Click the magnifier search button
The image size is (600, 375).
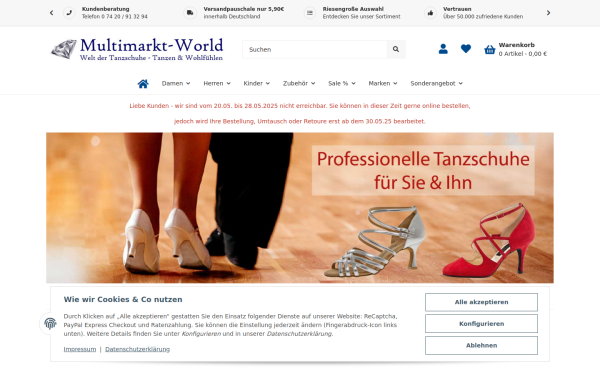point(396,49)
